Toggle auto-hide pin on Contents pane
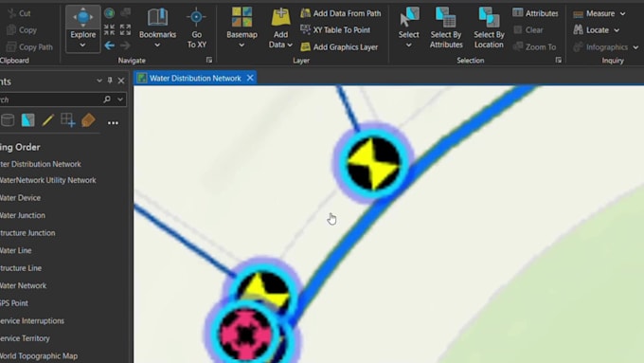This screenshot has width=644, height=363. [x=110, y=81]
